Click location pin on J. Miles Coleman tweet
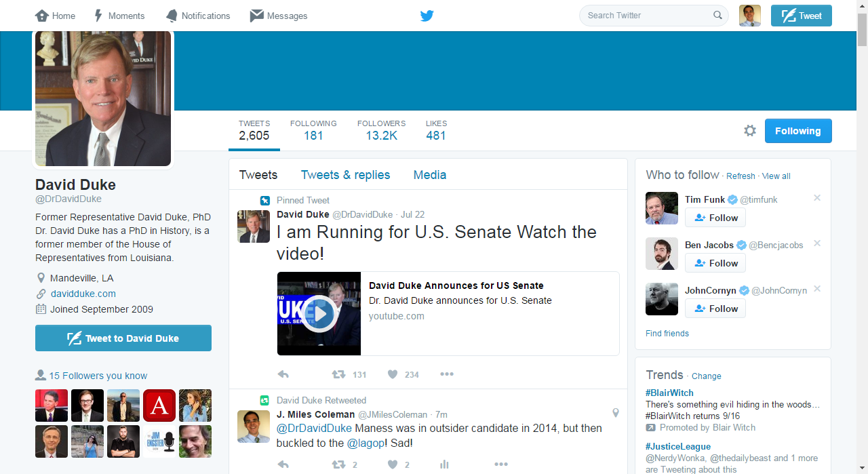Viewport: 868px width, 474px height. [x=616, y=412]
